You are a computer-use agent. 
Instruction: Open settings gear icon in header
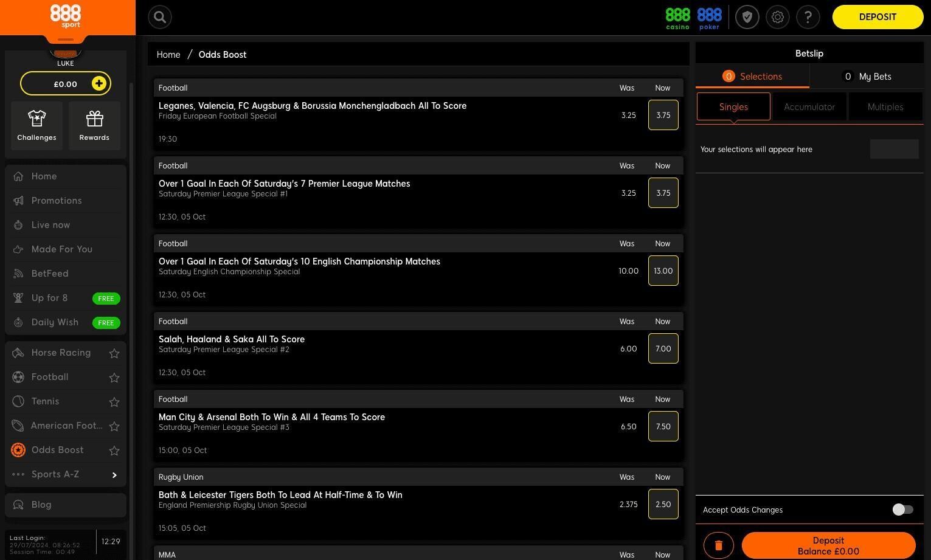(777, 17)
